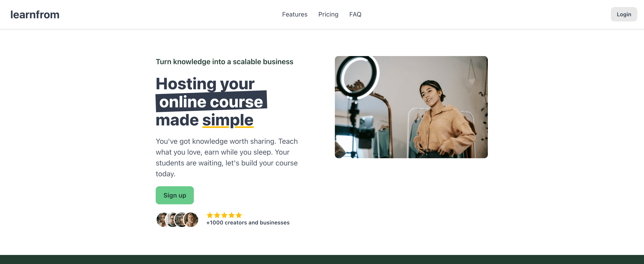
Task: Click the green Sign up button
Action: [174, 195]
